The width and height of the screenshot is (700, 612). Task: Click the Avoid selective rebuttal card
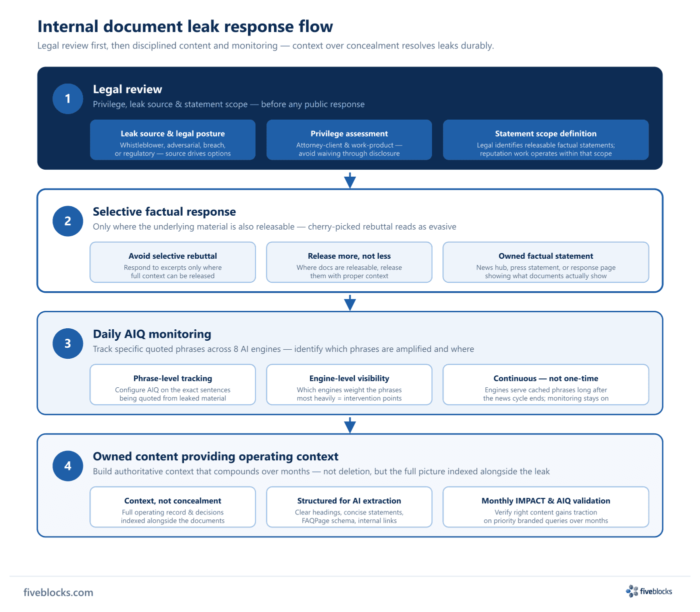pos(172,262)
